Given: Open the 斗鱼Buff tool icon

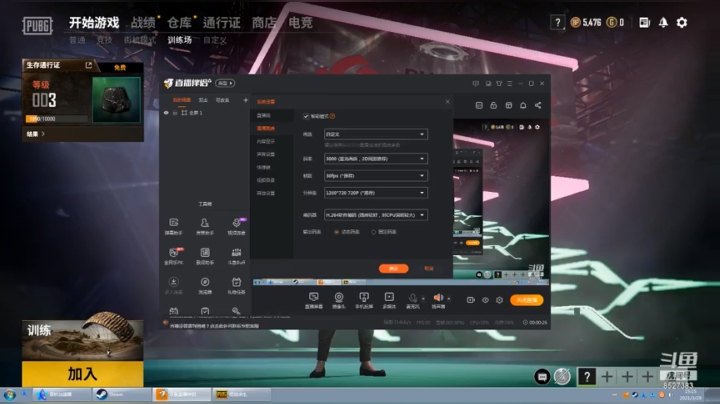Looking at the screenshot, I should 236,256.
